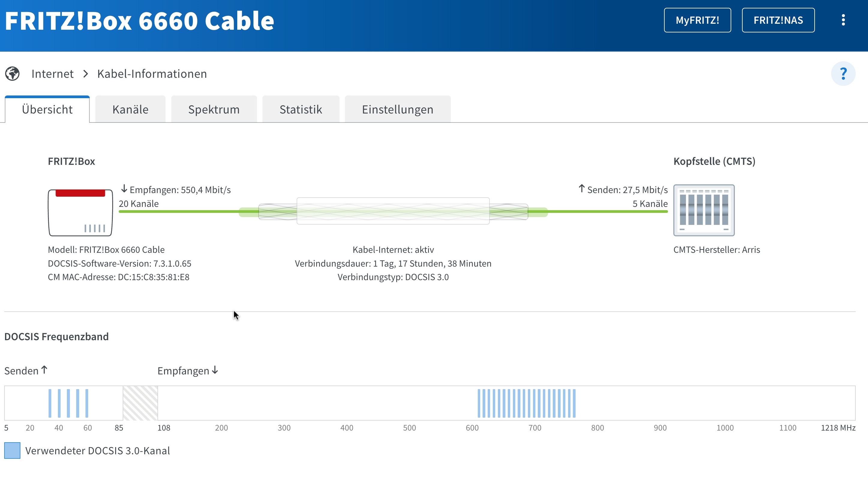
Task: Click the upload arrow beside Senden speed
Action: click(582, 189)
